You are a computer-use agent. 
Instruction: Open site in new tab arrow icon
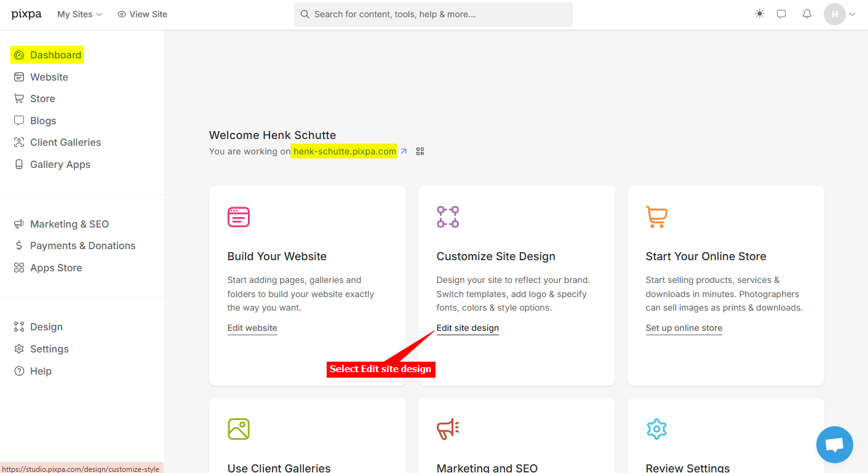click(x=404, y=151)
